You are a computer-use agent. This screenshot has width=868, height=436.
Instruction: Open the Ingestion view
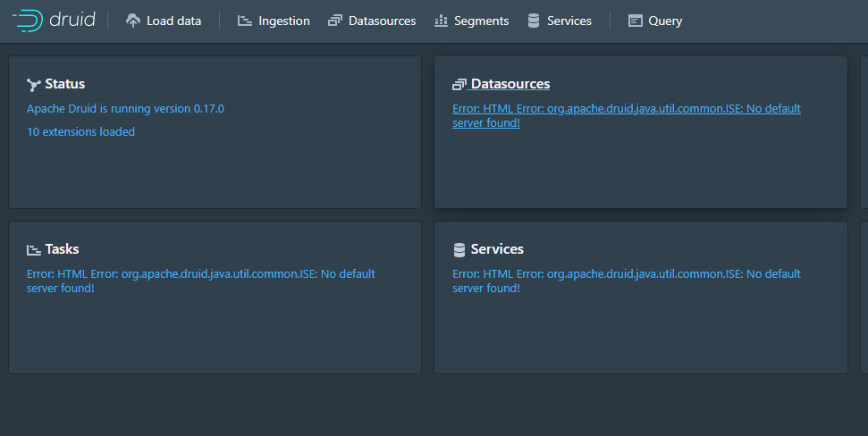point(283,21)
